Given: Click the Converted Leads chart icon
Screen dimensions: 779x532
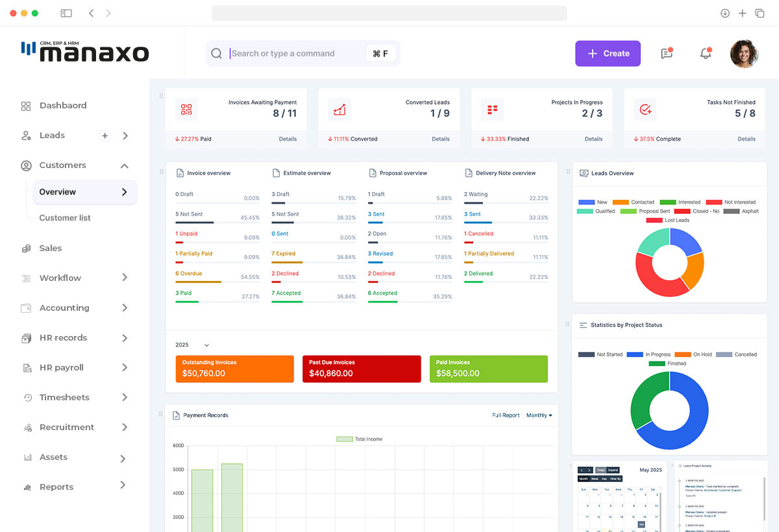Looking at the screenshot, I should pyautogui.click(x=340, y=110).
